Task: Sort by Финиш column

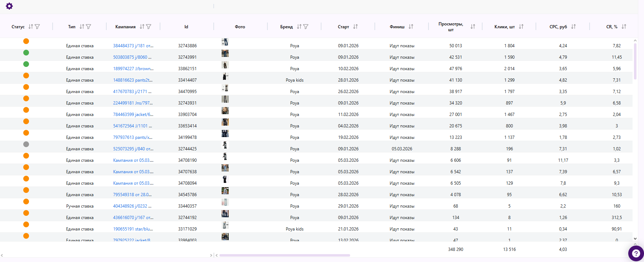Action: click(411, 26)
